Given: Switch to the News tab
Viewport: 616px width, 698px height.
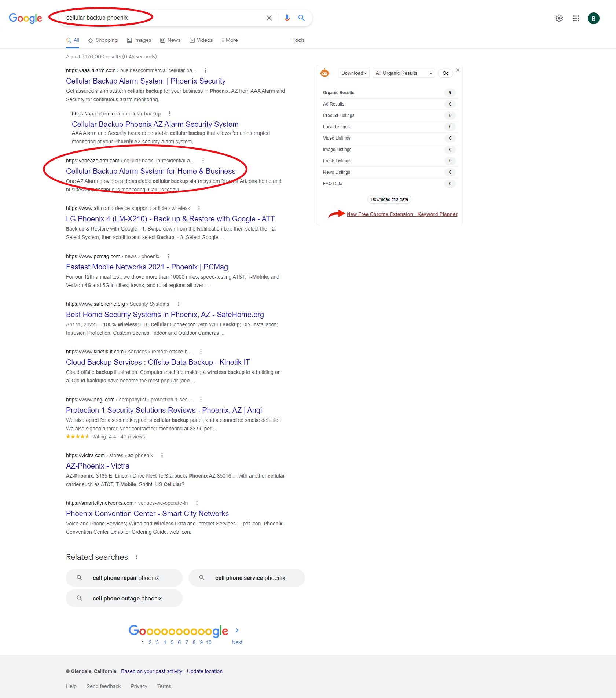Looking at the screenshot, I should pyautogui.click(x=170, y=40).
